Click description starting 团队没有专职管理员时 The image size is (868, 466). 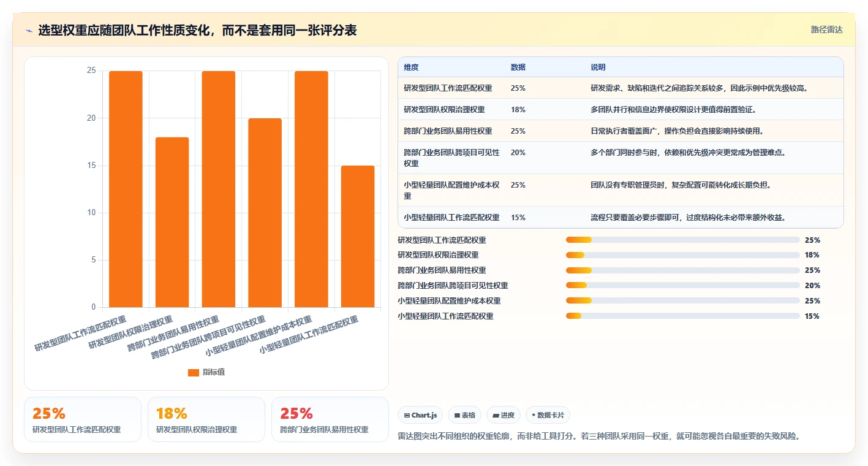(x=681, y=185)
